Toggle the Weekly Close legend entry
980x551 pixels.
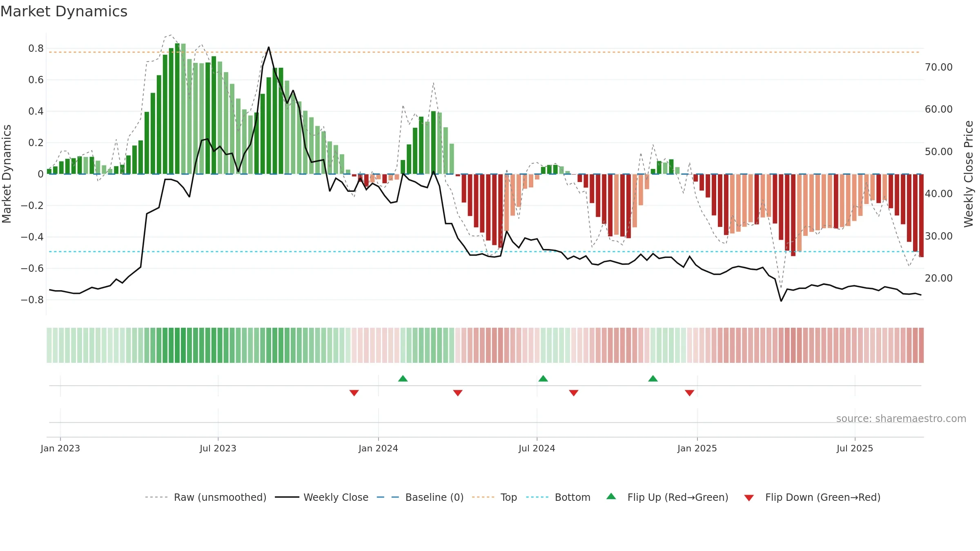click(322, 497)
